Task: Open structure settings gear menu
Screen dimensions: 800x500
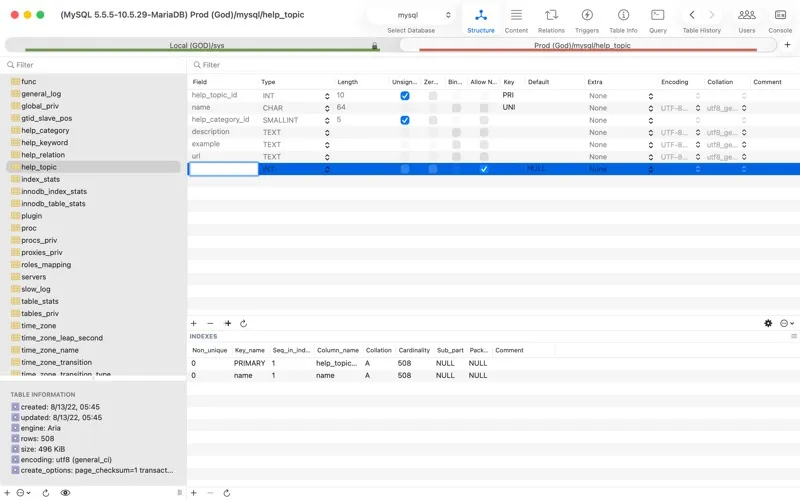Action: tap(768, 323)
